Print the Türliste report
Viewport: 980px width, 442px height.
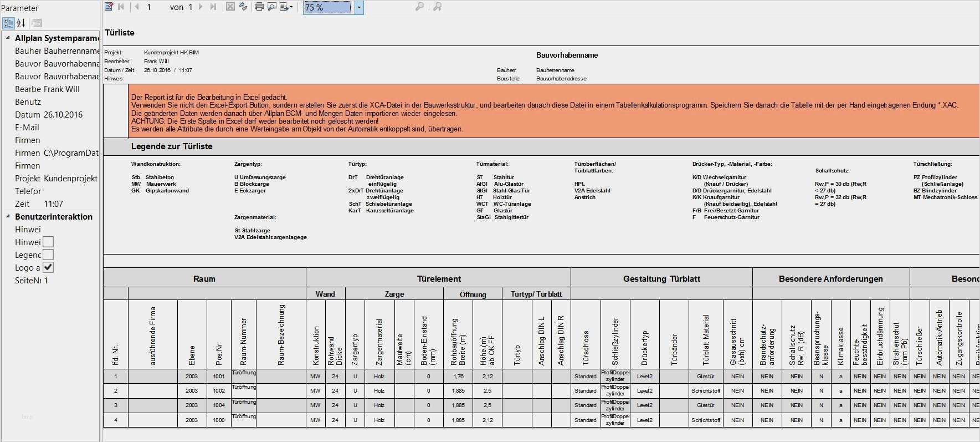point(259,7)
